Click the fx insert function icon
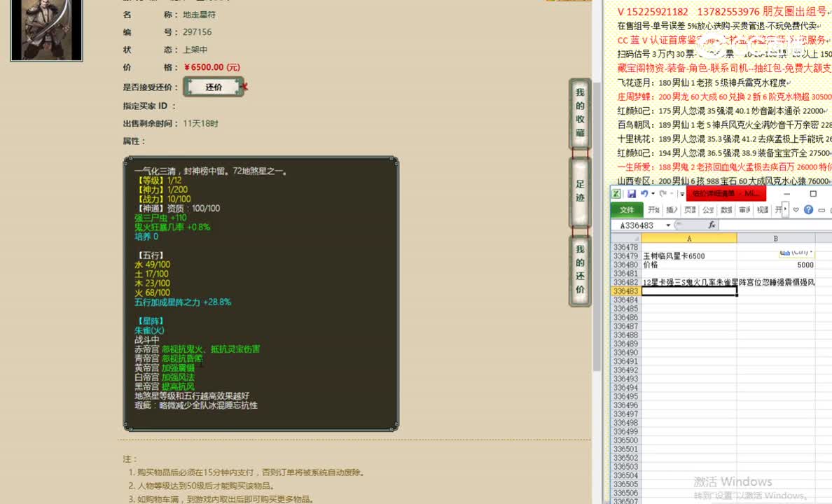 pyautogui.click(x=712, y=225)
